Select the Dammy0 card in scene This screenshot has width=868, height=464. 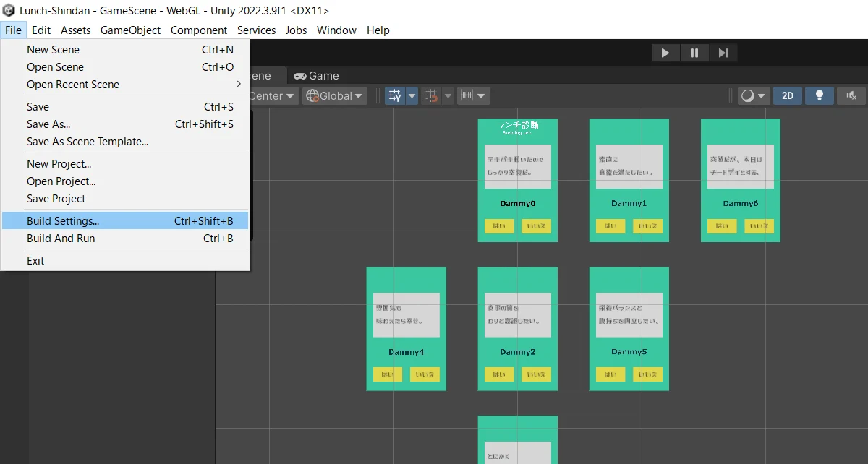click(518, 180)
